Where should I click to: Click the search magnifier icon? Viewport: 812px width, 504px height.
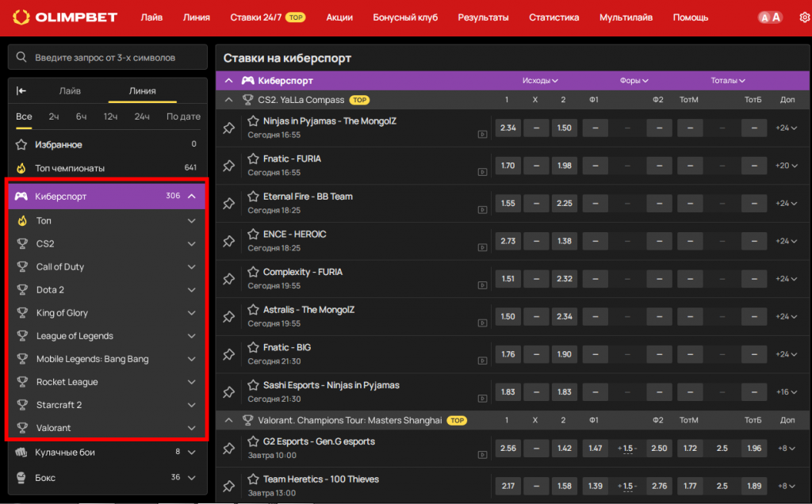point(21,57)
